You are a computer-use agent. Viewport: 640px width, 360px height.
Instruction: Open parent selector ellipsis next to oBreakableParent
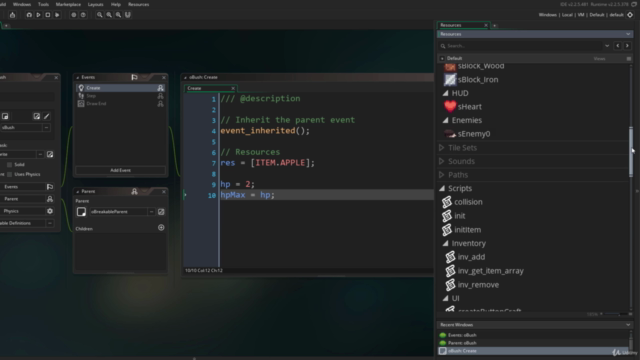point(151,211)
